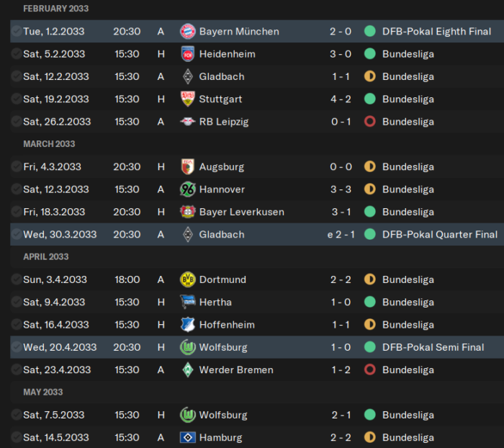Click the Hamburg club crest
This screenshot has height=448, width=504.
(x=188, y=437)
